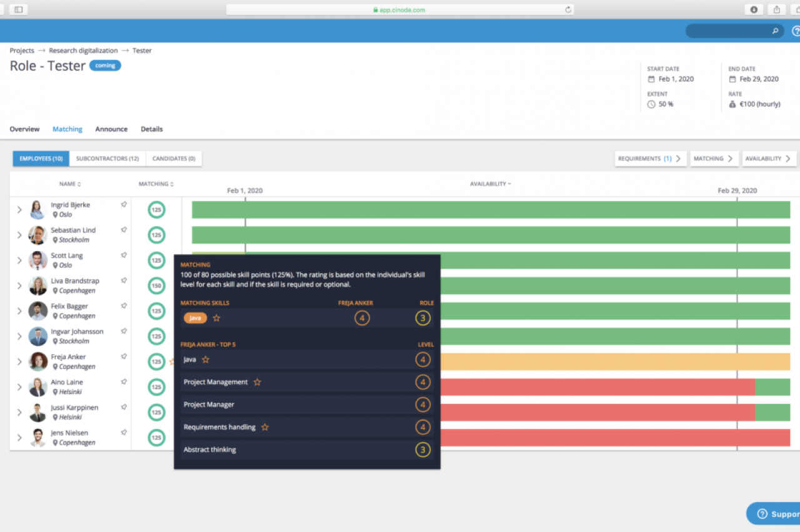Click the search magnifier icon in header
Viewport: 800px width, 532px height.
point(775,31)
